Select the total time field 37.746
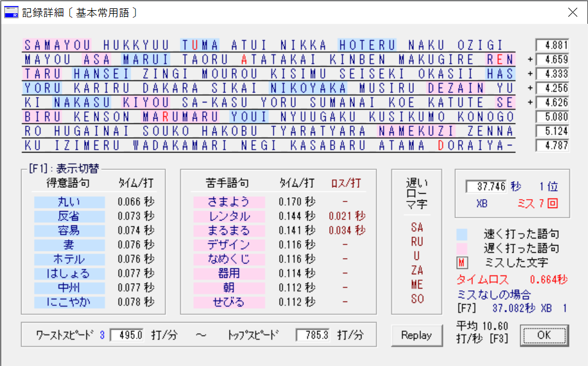The image size is (588, 366). (x=486, y=187)
